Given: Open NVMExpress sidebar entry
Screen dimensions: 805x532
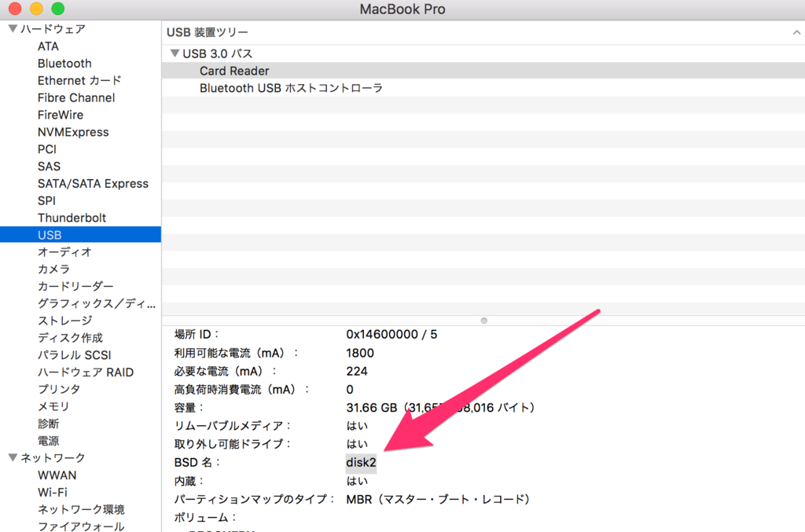Looking at the screenshot, I should [73, 132].
